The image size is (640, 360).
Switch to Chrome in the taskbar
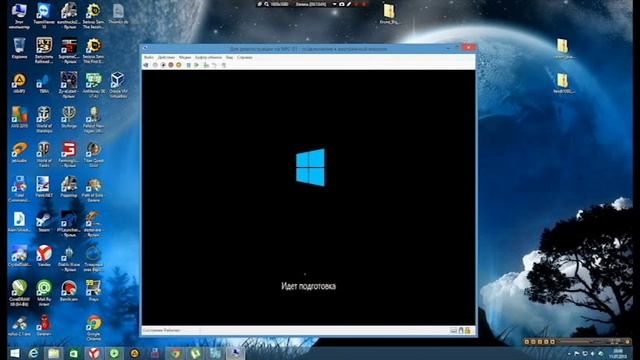pos(176,353)
